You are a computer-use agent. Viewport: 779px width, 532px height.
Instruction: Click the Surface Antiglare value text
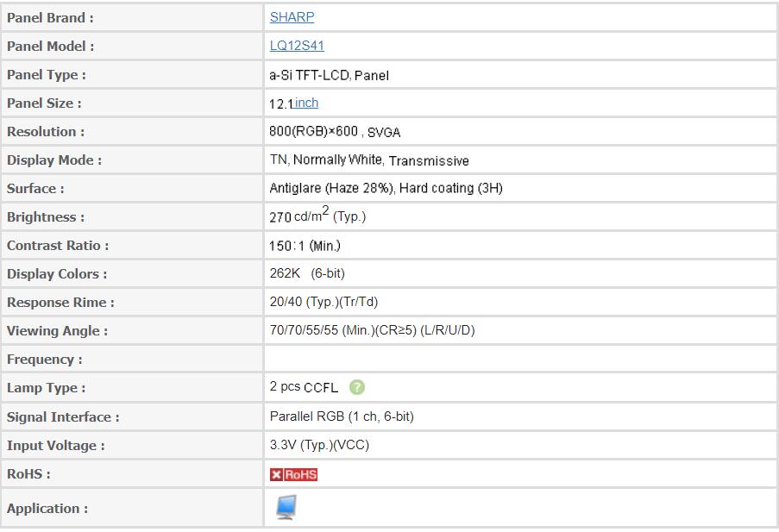(x=386, y=188)
